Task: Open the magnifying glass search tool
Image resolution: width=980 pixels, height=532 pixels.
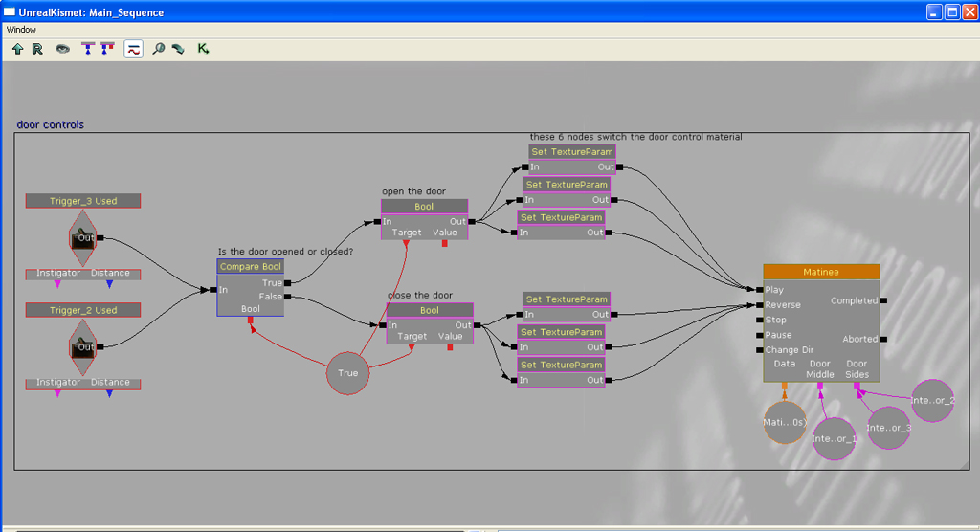Action: 159,49
